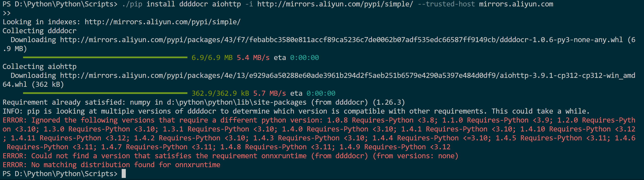Click the '362.9/362.9 kB' progress text
This screenshot has height=180, width=644.
(220, 93)
